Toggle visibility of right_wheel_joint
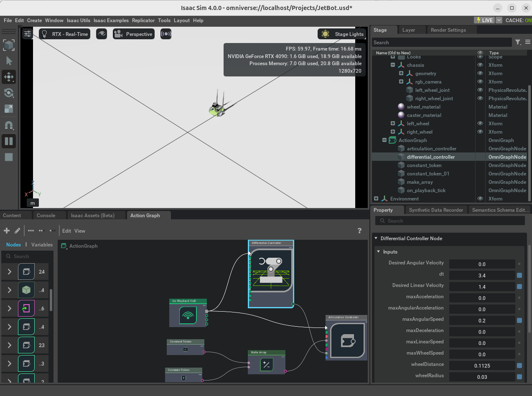The height and width of the screenshot is (396, 532). (x=480, y=99)
